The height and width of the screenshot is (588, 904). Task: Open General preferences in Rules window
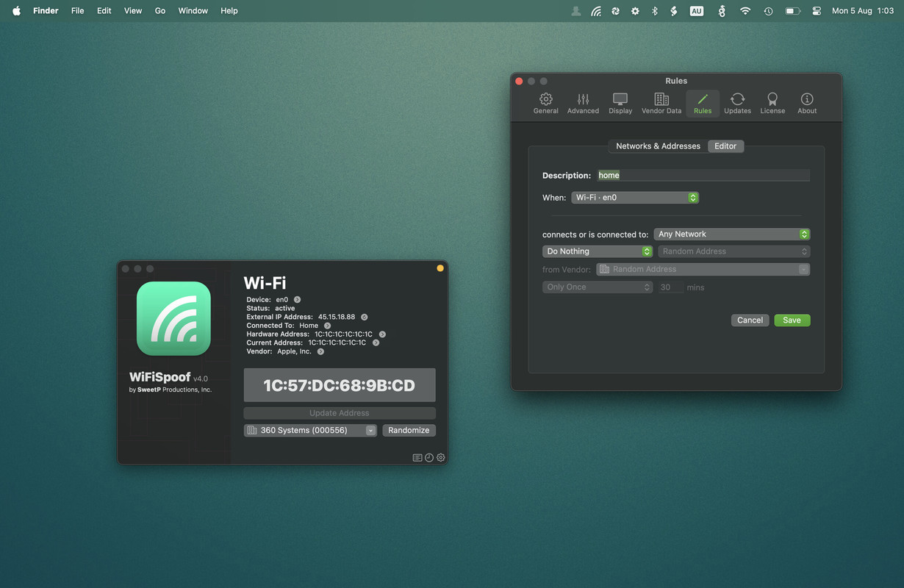[545, 103]
